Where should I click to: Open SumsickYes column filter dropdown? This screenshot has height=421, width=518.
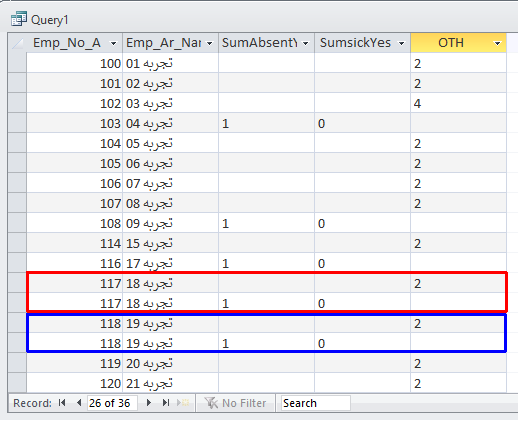click(x=401, y=43)
